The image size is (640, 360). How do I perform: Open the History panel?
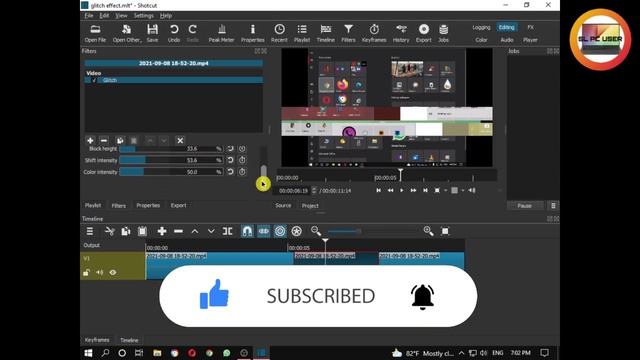(x=401, y=33)
